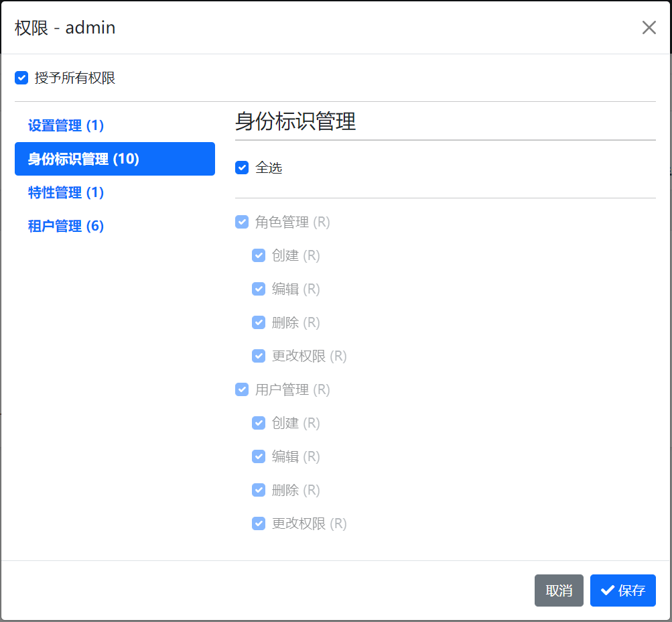
Task: Click the checkmark icon on 保存
Action: coord(607,590)
